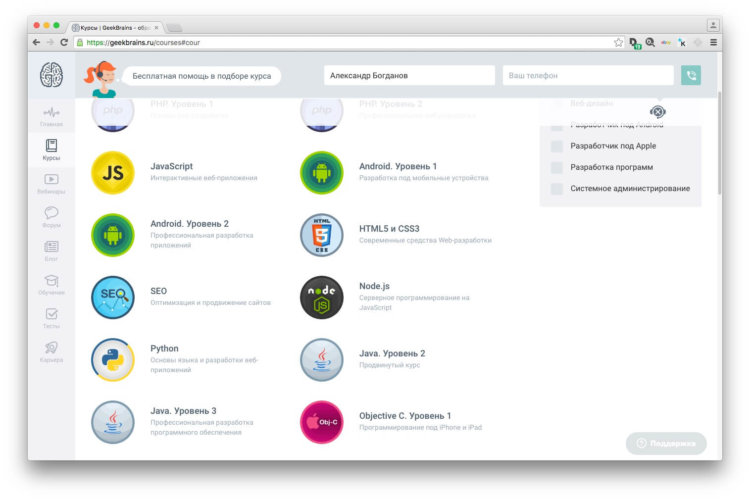Click the Node.js course icon
Viewport: 750px width, 500px height.
[321, 297]
